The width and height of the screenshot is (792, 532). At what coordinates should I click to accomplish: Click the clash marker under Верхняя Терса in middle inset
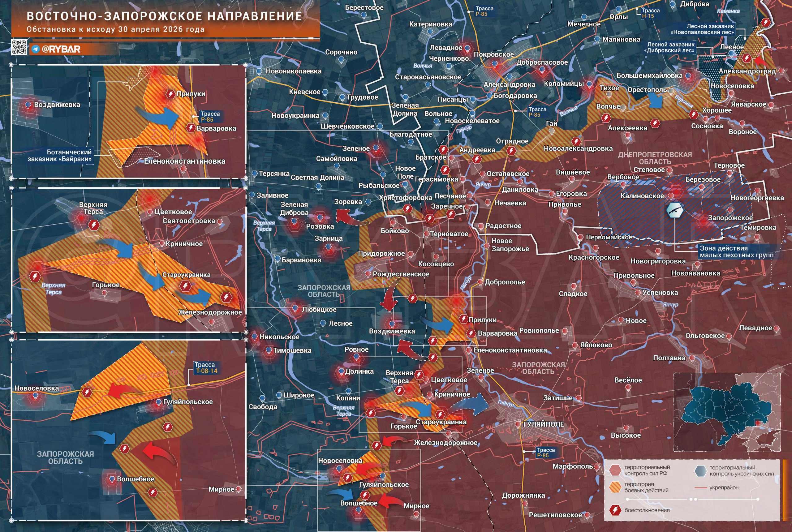(x=94, y=225)
